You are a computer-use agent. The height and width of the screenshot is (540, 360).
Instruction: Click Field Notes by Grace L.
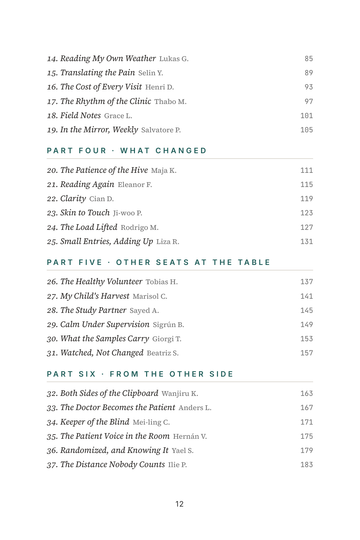pos(180,115)
